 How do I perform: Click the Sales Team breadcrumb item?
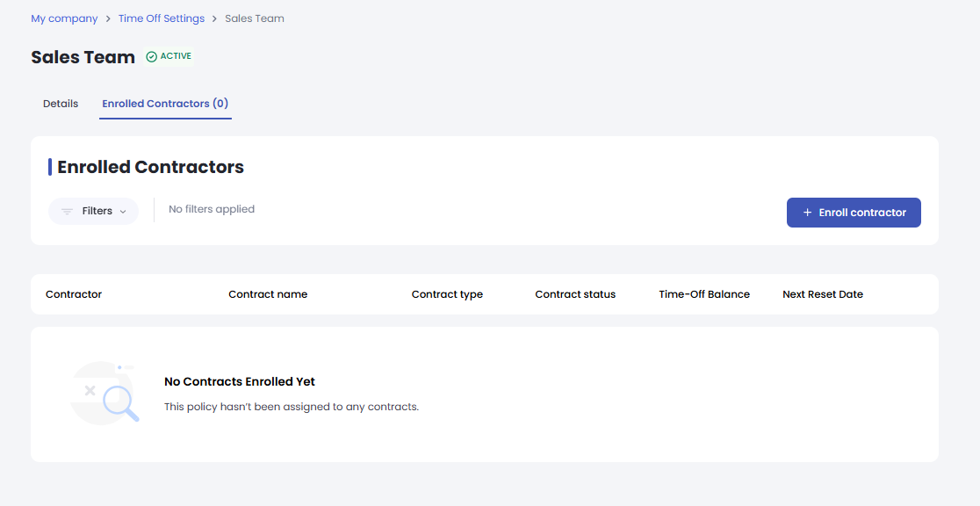(x=255, y=18)
